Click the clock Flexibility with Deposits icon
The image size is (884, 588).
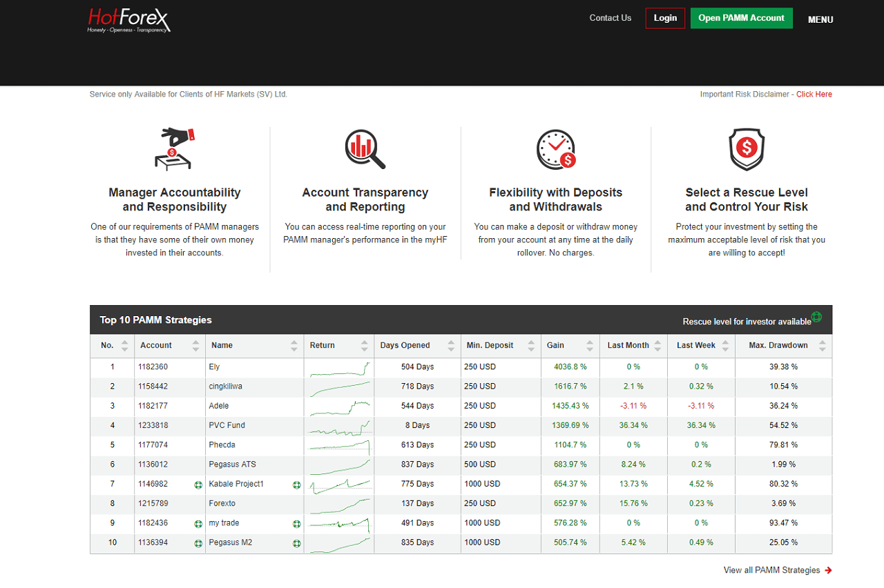[556, 149]
